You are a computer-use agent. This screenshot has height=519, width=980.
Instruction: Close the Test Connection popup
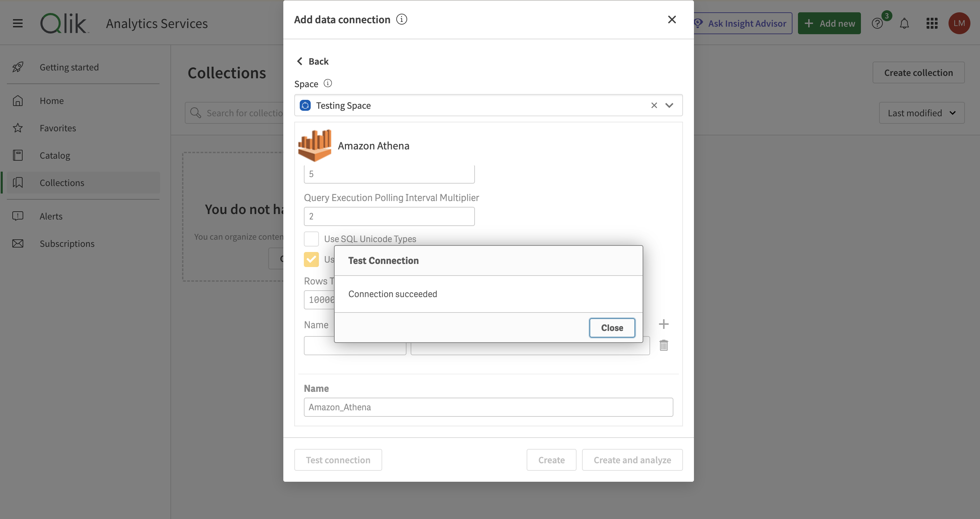(612, 328)
